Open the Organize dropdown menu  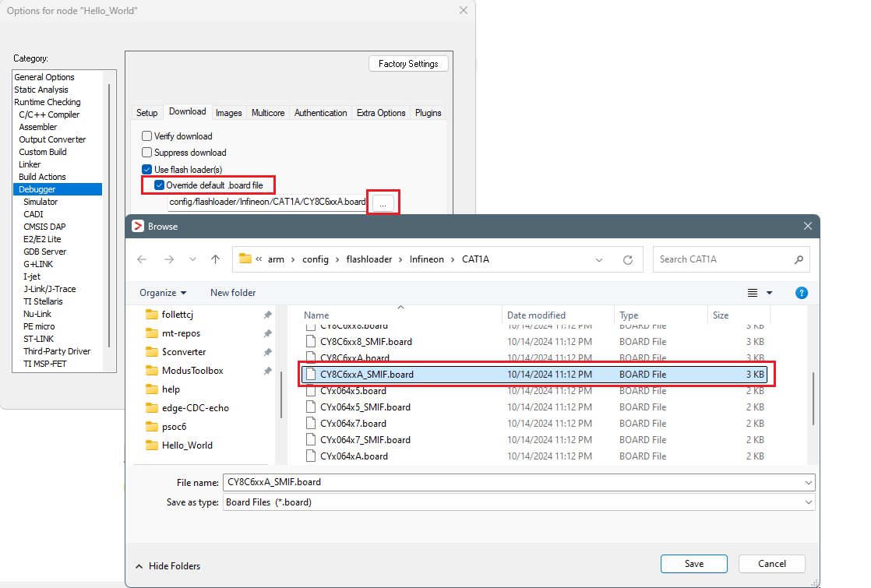point(163,293)
